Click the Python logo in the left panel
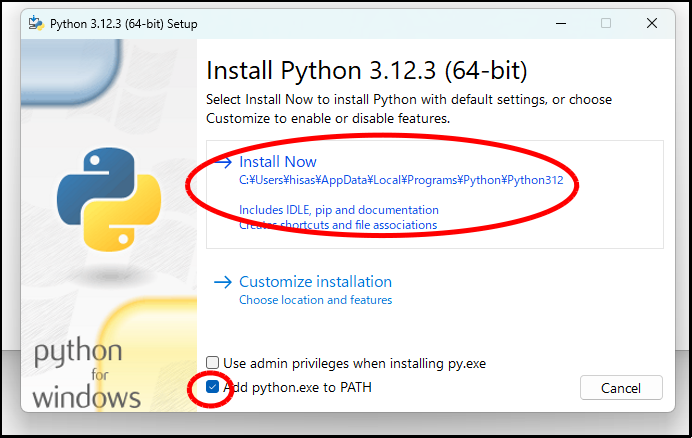This screenshot has width=692, height=438. tap(96, 198)
